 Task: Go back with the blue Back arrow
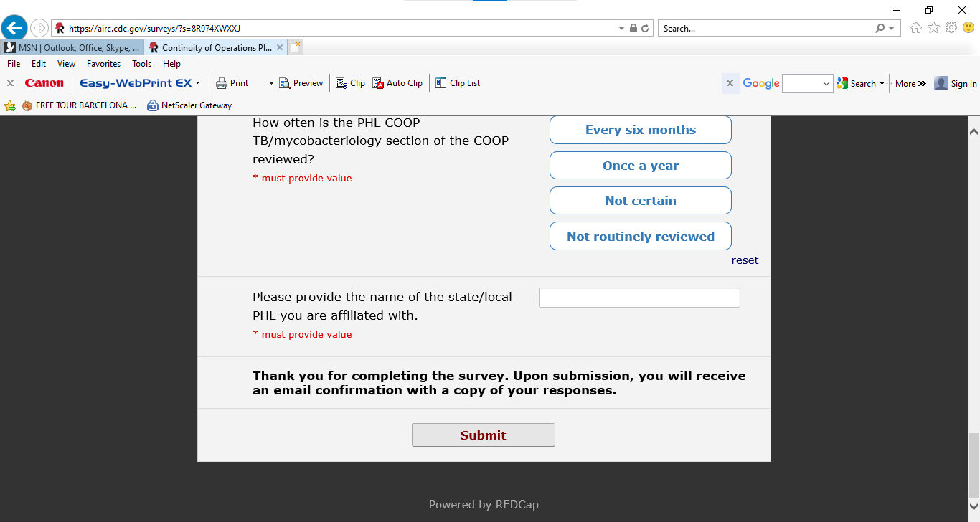[14, 29]
